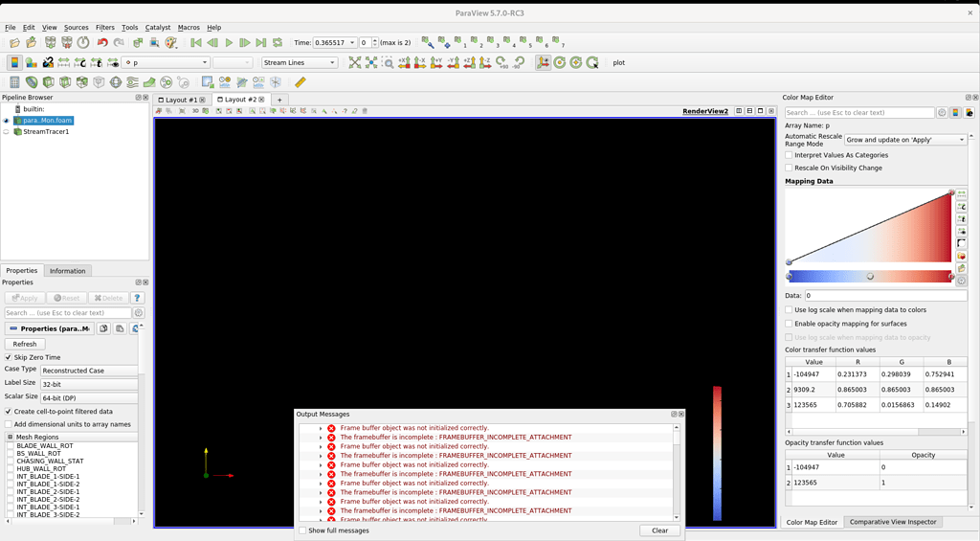Viewport: 980px width, 541px height.
Task: Toggle visibility eye of StreamTracer1
Action: [7, 132]
